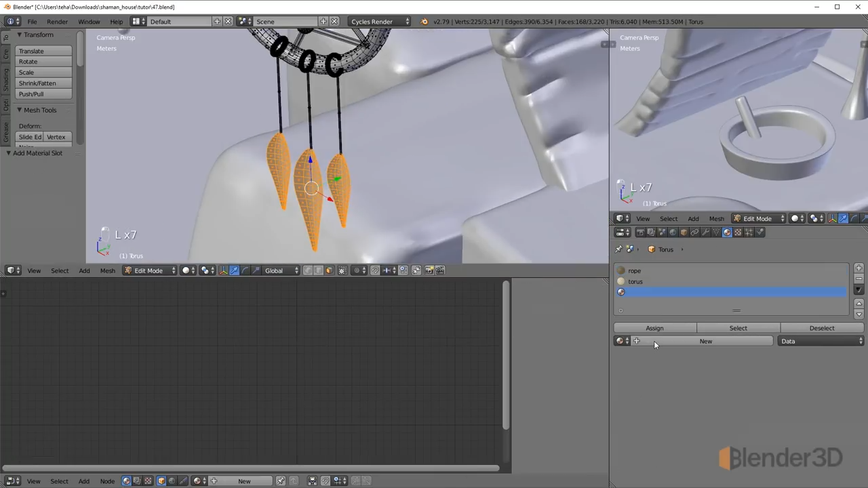Open the Modifiers wrench tab in properties
Viewport: 868px width, 488px height.
(x=705, y=232)
